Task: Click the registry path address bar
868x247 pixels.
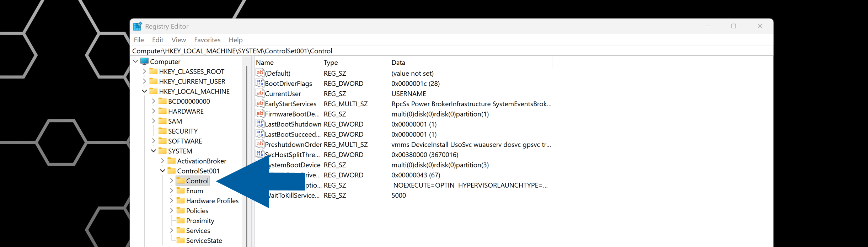Action: [427, 51]
